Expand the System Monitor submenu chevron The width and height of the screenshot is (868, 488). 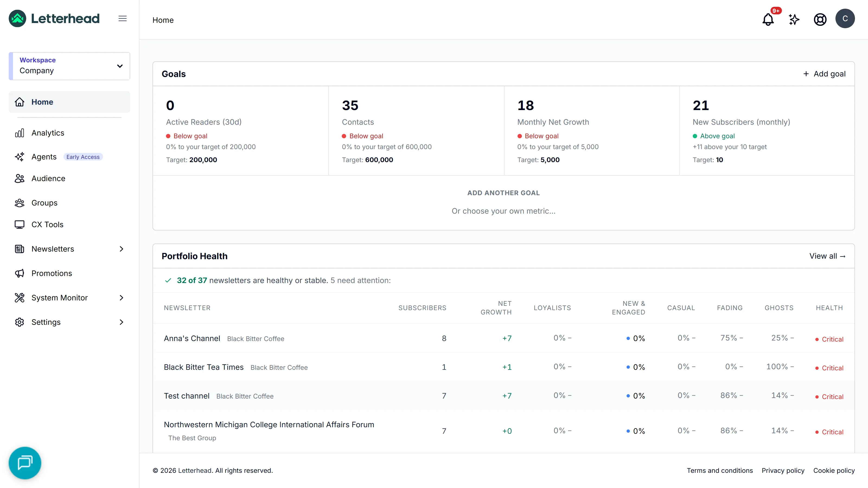pyautogui.click(x=122, y=298)
